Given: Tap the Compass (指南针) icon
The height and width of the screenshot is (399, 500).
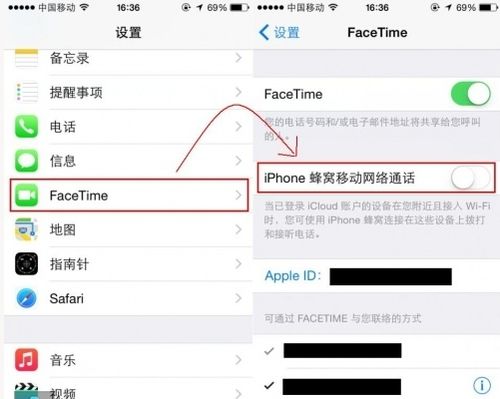Looking at the screenshot, I should 27,264.
